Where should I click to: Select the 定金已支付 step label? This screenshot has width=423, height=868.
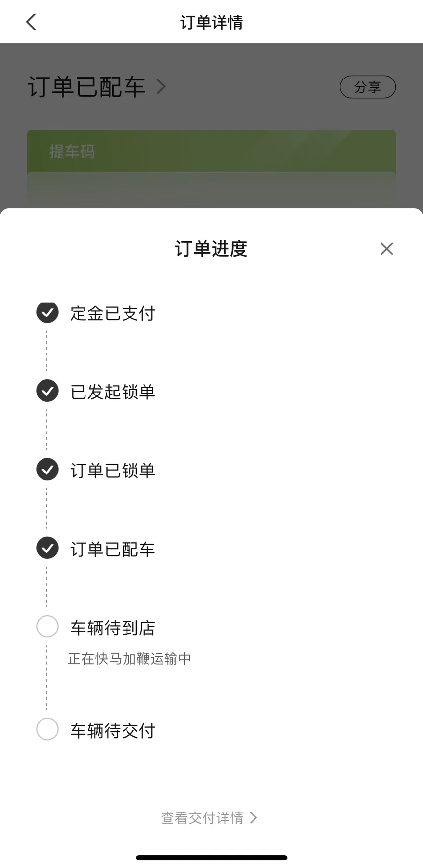tap(113, 313)
